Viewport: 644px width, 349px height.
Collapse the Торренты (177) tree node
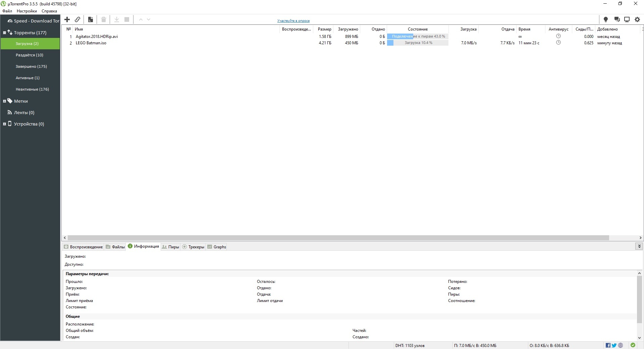click(4, 33)
